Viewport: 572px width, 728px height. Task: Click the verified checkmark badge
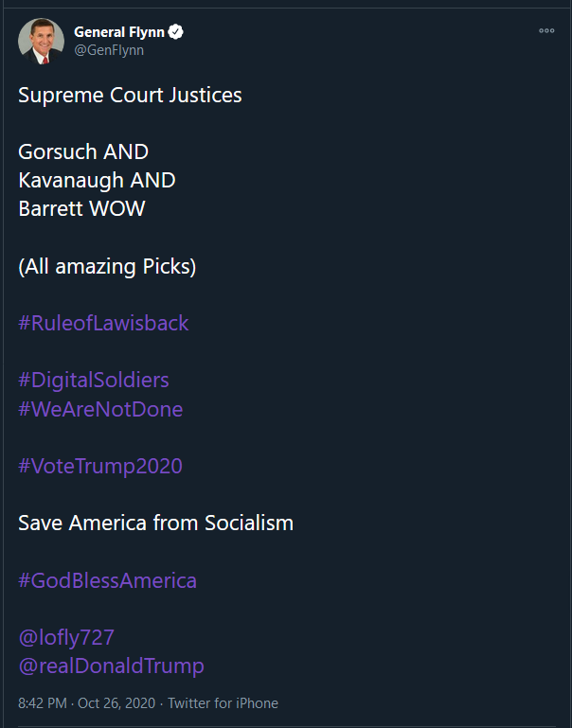[x=176, y=32]
